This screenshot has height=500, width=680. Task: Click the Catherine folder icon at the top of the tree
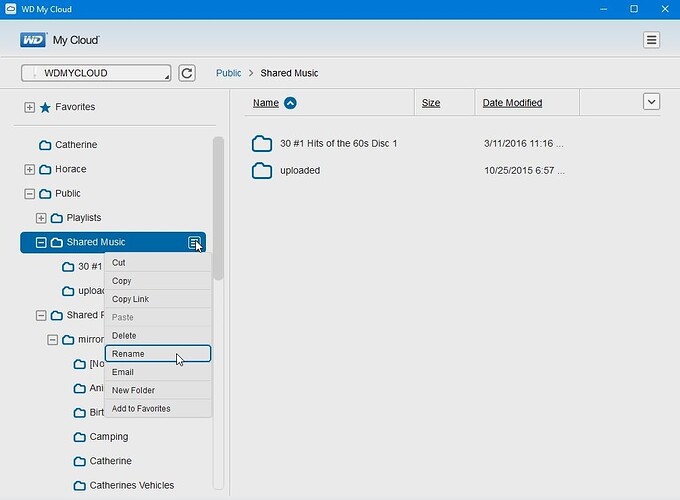click(45, 145)
